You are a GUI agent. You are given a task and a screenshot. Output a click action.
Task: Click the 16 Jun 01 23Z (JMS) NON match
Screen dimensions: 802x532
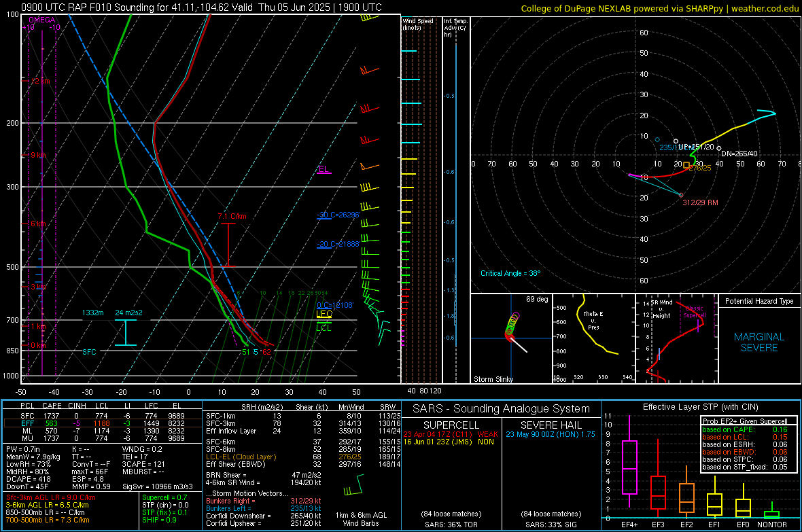pyautogui.click(x=449, y=442)
